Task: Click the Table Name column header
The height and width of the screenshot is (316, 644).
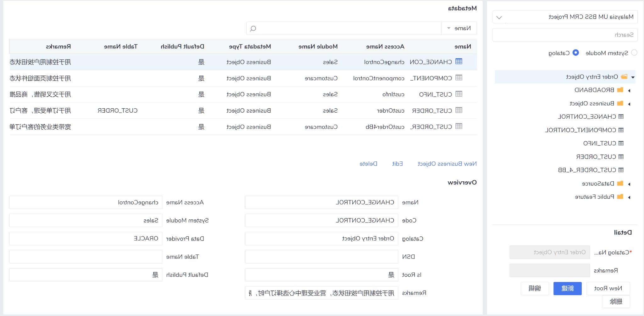Action: 121,47
